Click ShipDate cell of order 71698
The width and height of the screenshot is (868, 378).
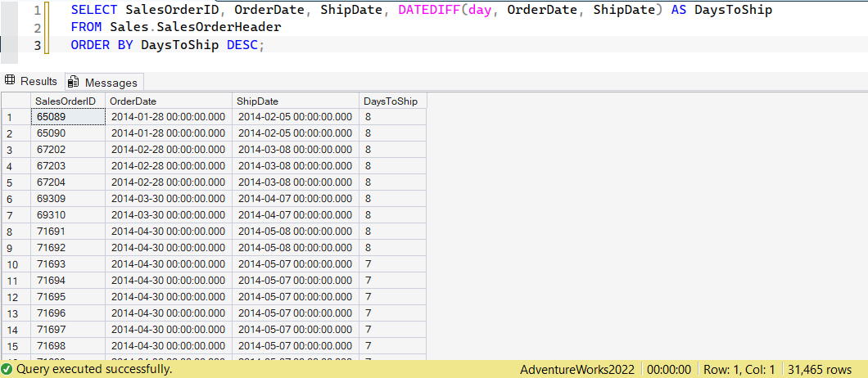click(x=296, y=346)
